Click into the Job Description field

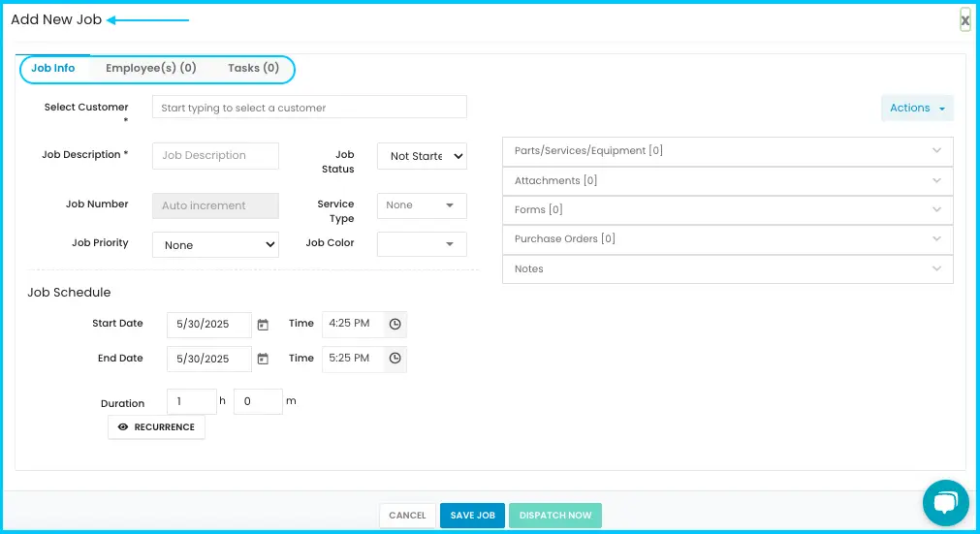[x=215, y=155]
